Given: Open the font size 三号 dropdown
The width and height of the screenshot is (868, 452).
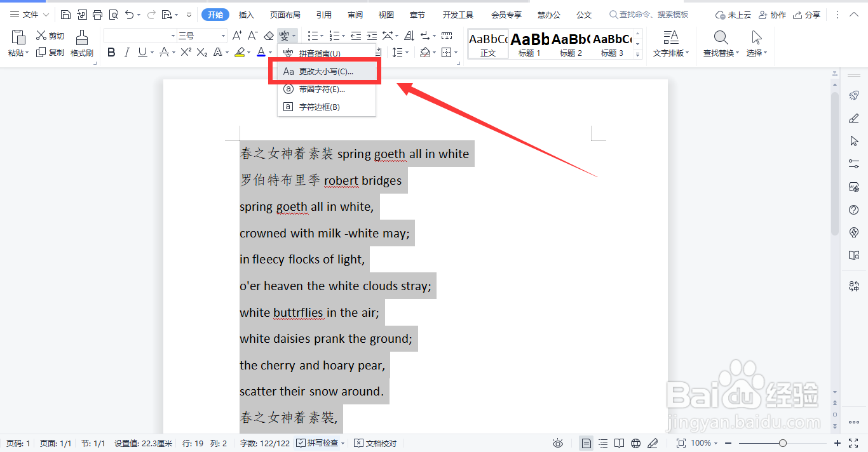Looking at the screenshot, I should 222,36.
